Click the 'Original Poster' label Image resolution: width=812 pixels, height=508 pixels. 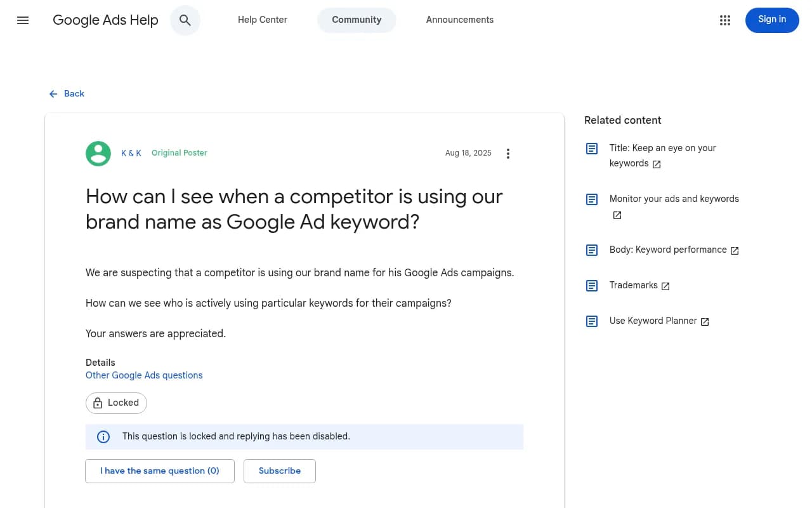click(x=180, y=153)
